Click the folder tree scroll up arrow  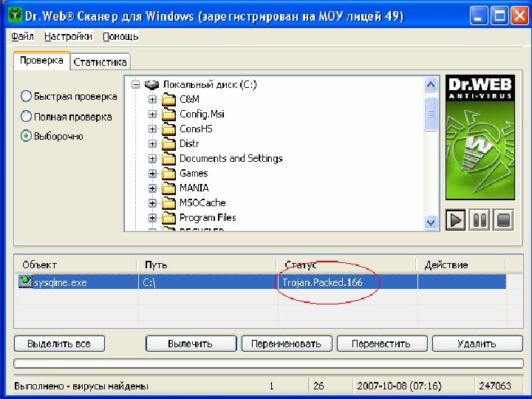coord(431,84)
